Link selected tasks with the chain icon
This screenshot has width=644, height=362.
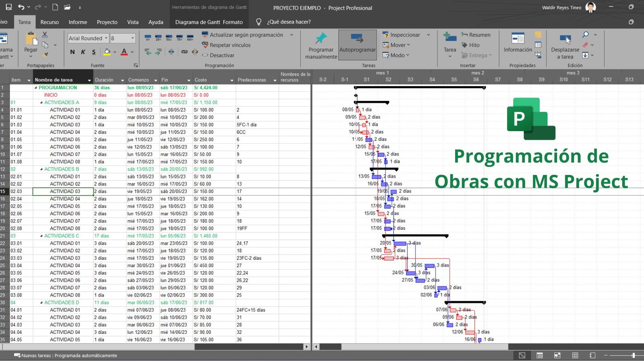184,52
